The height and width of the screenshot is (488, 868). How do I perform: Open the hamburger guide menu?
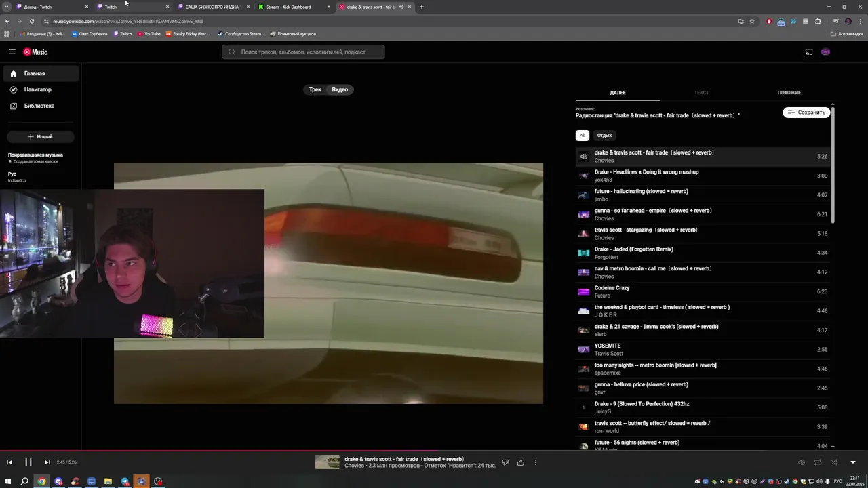point(12,52)
